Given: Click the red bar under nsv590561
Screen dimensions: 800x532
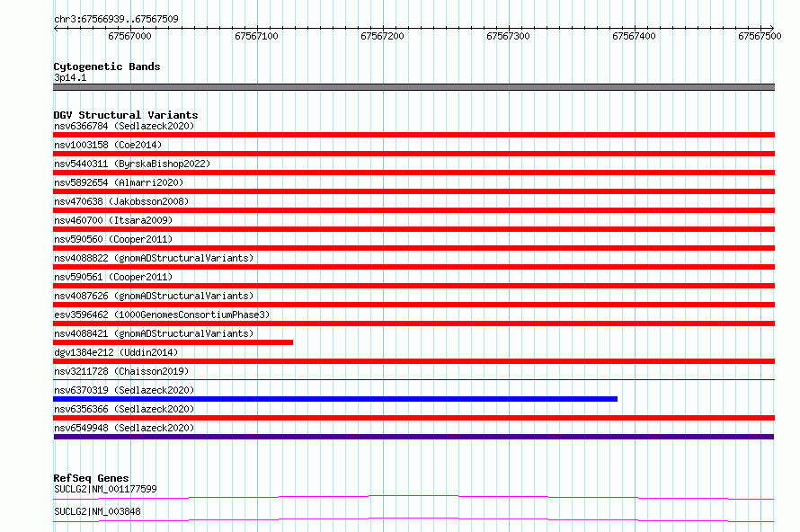Looking at the screenshot, I should pyautogui.click(x=413, y=286).
